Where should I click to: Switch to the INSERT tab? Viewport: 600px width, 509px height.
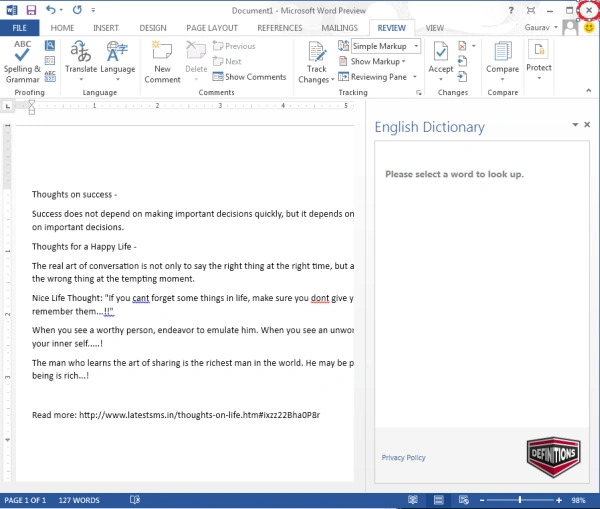click(x=106, y=28)
